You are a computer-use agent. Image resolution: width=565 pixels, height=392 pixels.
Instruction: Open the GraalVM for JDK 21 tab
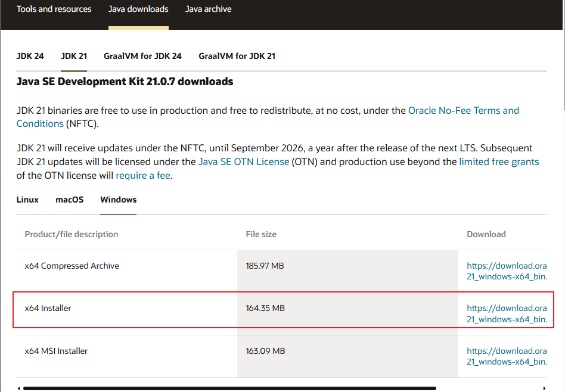point(237,56)
